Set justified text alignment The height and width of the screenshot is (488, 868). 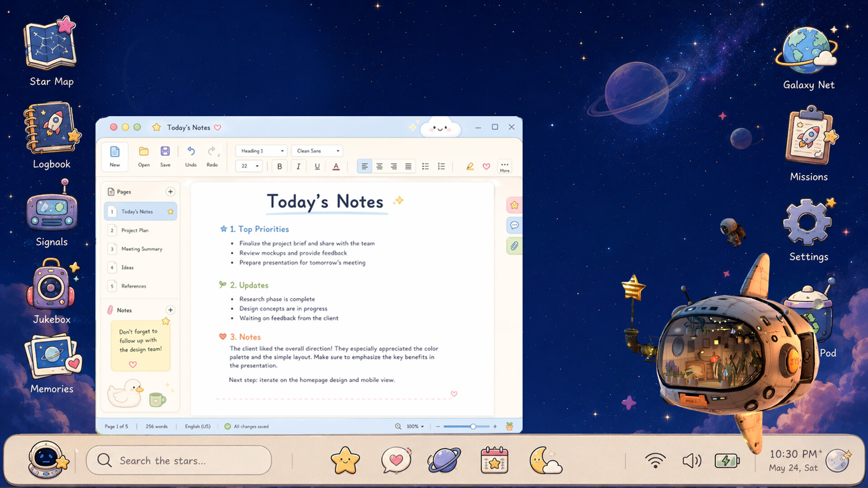point(408,166)
